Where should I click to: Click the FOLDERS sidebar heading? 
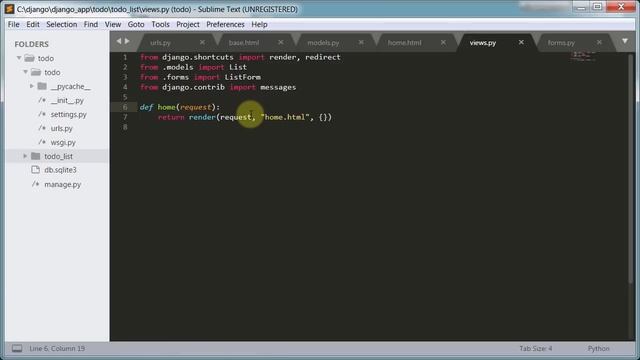(31, 44)
